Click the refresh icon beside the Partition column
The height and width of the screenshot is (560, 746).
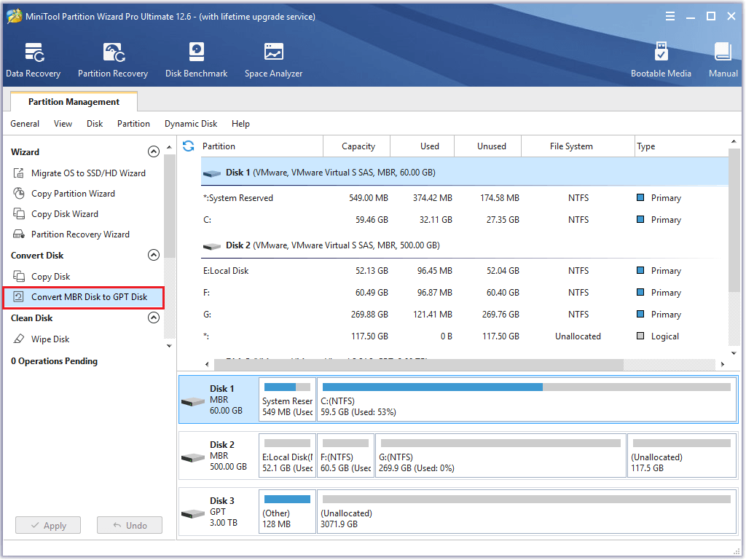point(189,146)
